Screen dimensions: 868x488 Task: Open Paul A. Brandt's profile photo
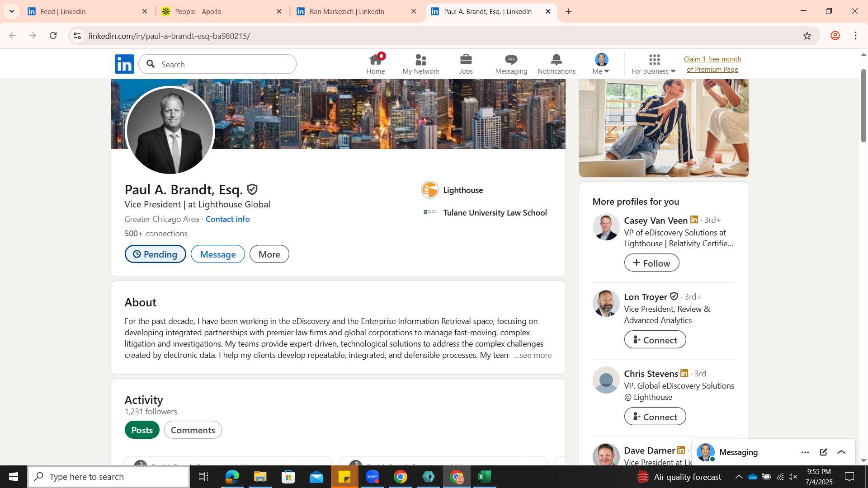pos(170,131)
